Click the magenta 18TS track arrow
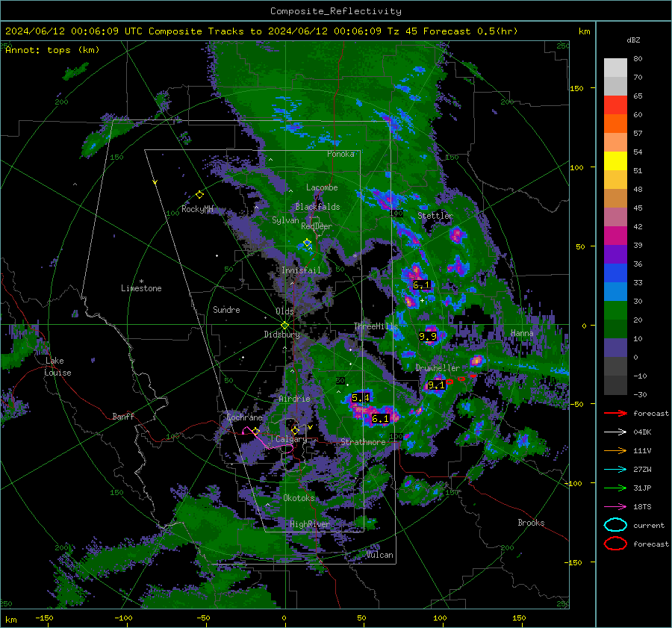 [615, 507]
